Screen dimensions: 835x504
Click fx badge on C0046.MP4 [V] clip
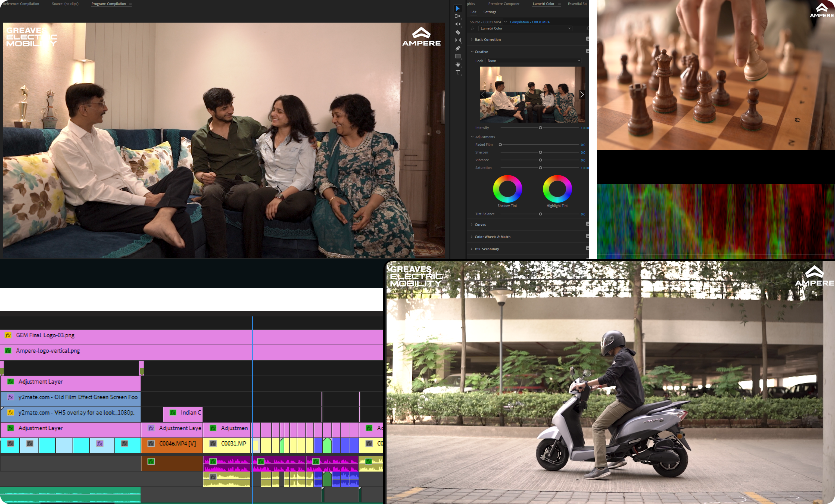pos(151,443)
